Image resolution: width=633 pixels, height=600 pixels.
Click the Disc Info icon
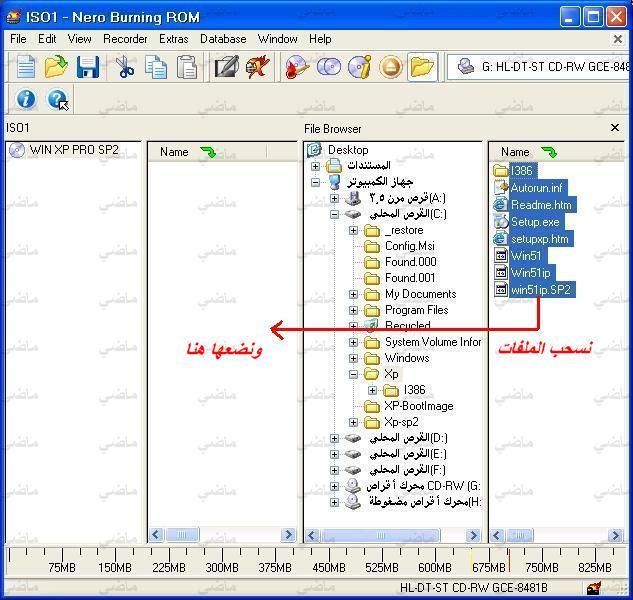point(360,67)
